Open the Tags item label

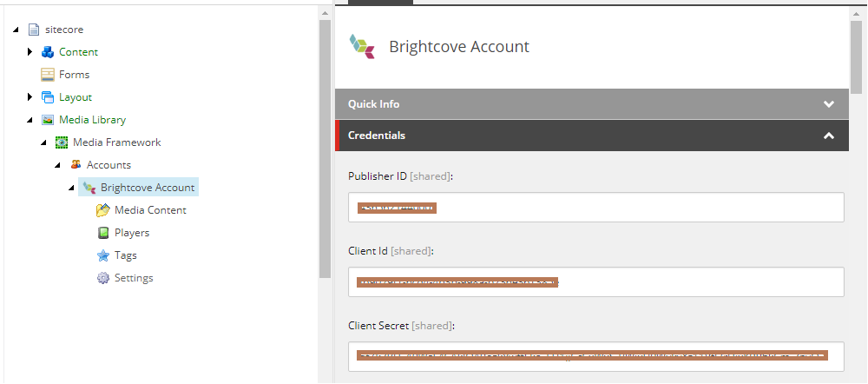click(x=126, y=256)
